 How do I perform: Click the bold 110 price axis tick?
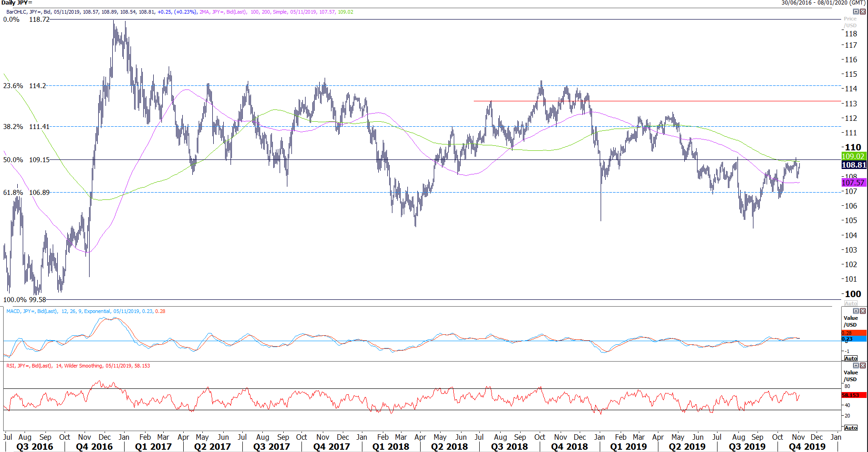853,147
